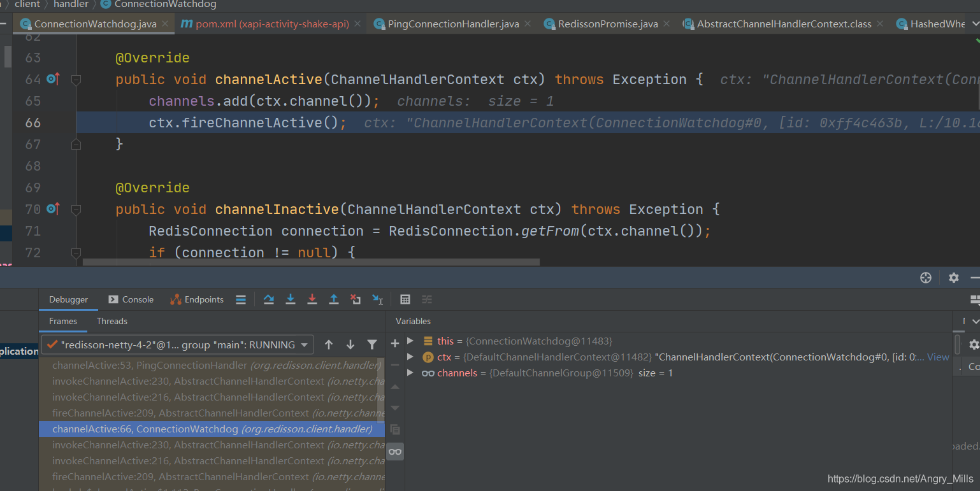
Task: Click the Restore Layout icon at far right
Action: point(974,299)
